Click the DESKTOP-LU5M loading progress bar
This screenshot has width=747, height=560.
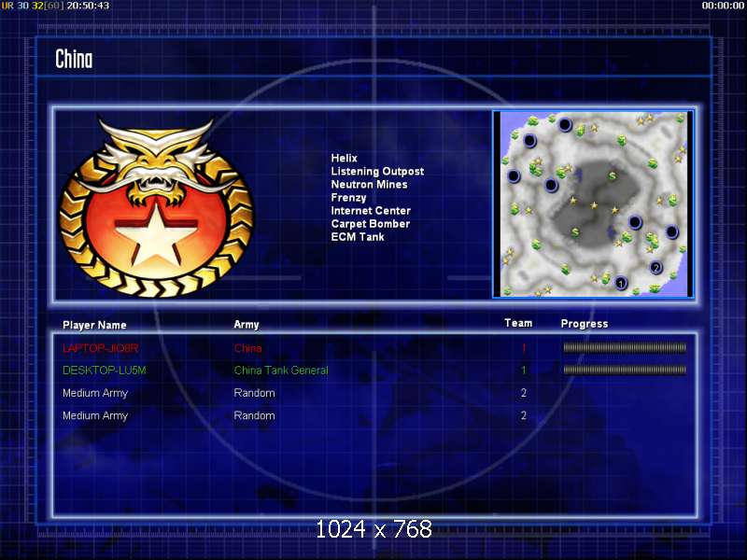pos(625,370)
